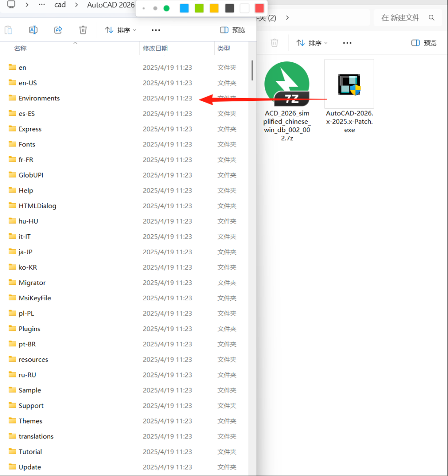Click the search magnifier icon in right window
This screenshot has width=448, height=476.
tap(432, 18)
